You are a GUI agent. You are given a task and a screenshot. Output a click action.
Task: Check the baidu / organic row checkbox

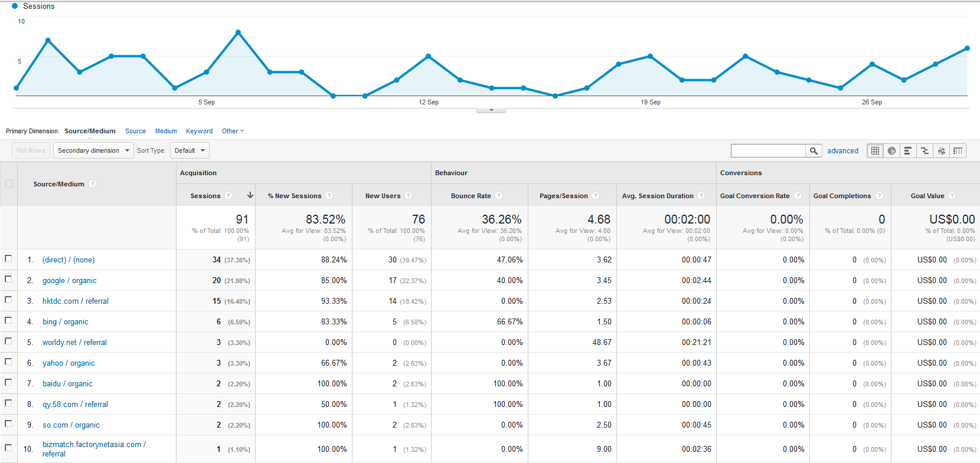tap(8, 382)
